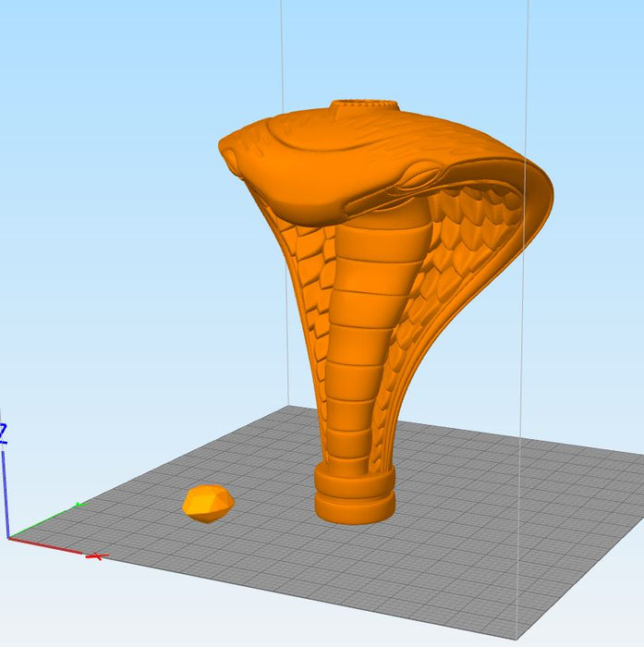Click the red X axis line
This screenshot has width=644, height=647.
[51, 546]
